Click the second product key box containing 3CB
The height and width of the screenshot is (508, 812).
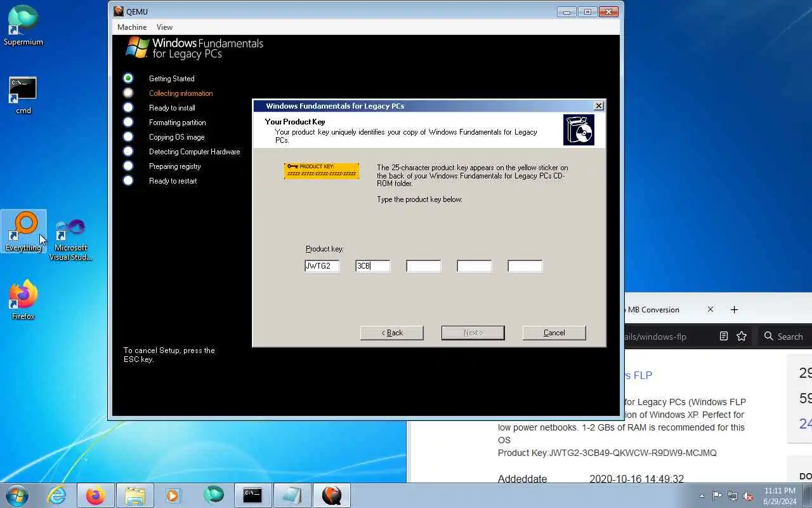point(372,266)
